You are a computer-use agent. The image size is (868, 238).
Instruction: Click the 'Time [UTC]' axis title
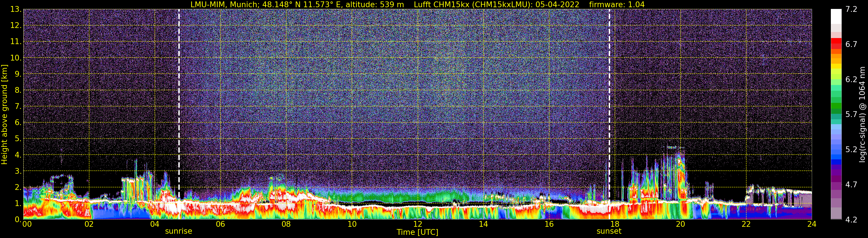(417, 232)
